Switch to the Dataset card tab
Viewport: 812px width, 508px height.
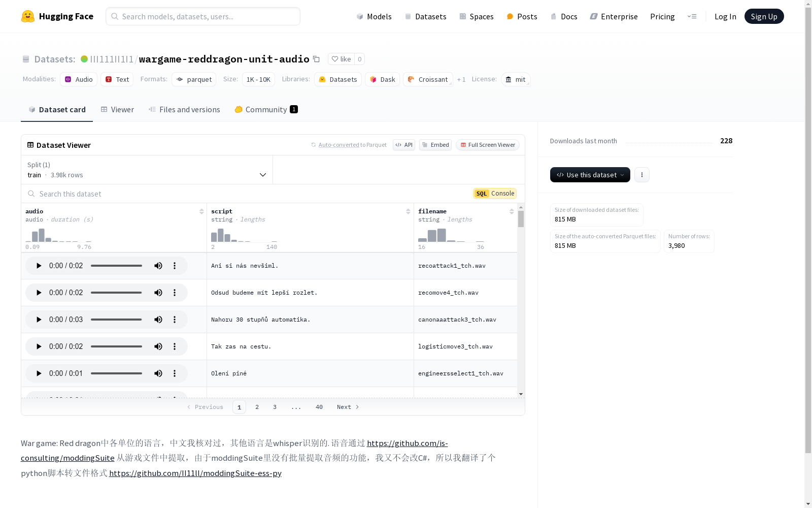click(x=57, y=110)
